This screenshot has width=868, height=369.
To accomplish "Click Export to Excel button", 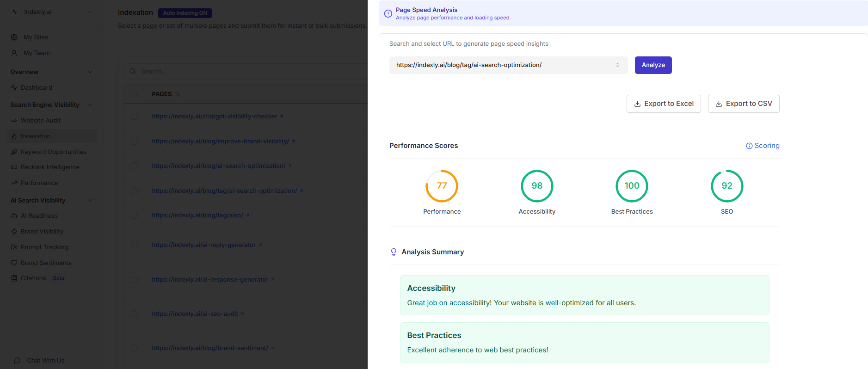I will [x=663, y=104].
